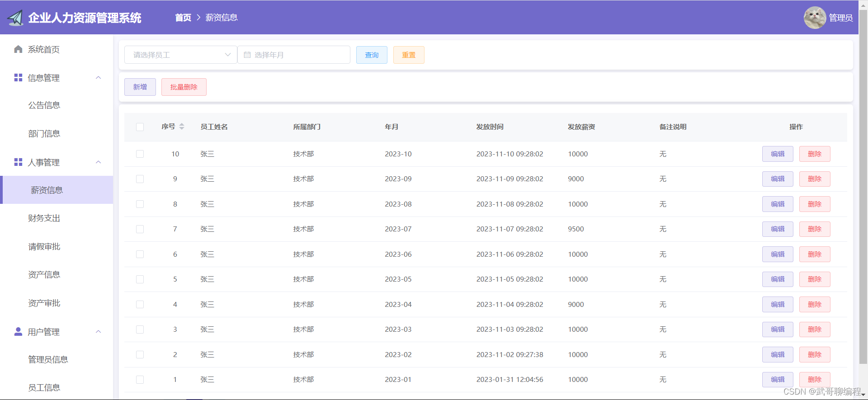The width and height of the screenshot is (868, 400).
Task: Delete the 2023-03 salary record
Action: (x=815, y=329)
